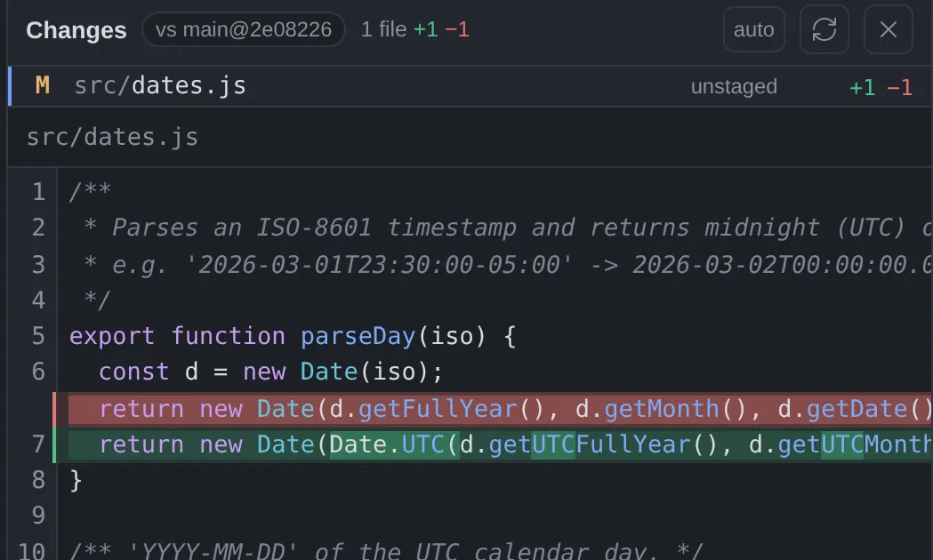Click the src/dates.js diff header path
This screenshot has height=560, width=933.
pos(112,137)
